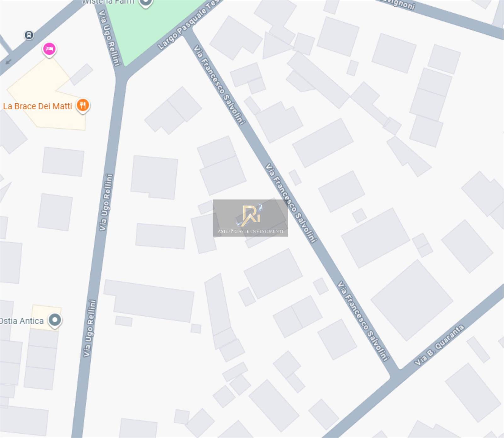Click the Wisteria Farm text label
Viewport: 504px width, 438px height.
(108, 2)
